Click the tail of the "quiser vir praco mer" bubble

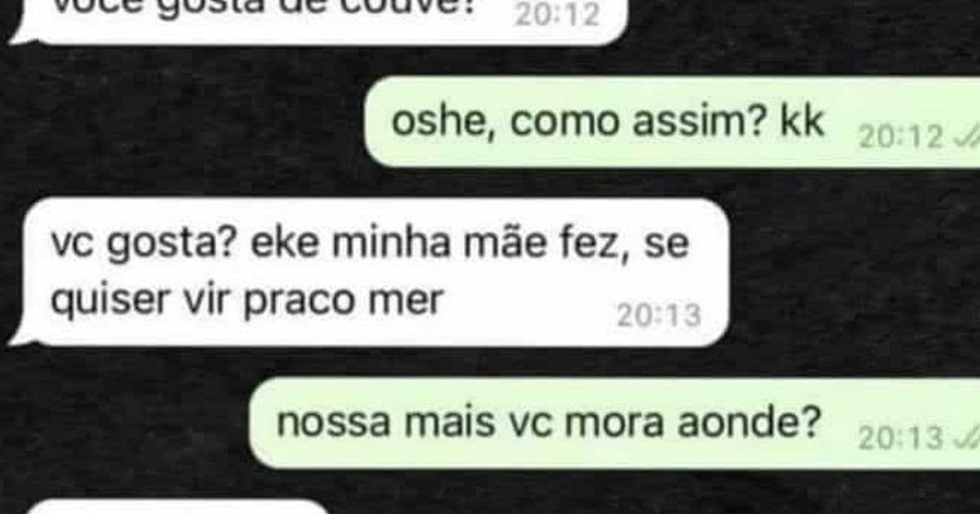[x=20, y=336]
